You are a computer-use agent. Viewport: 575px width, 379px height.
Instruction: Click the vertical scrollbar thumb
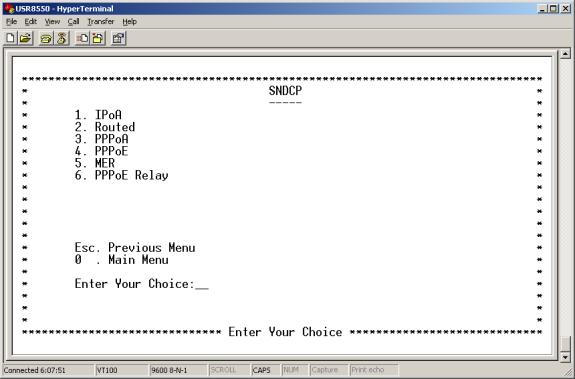[565, 344]
